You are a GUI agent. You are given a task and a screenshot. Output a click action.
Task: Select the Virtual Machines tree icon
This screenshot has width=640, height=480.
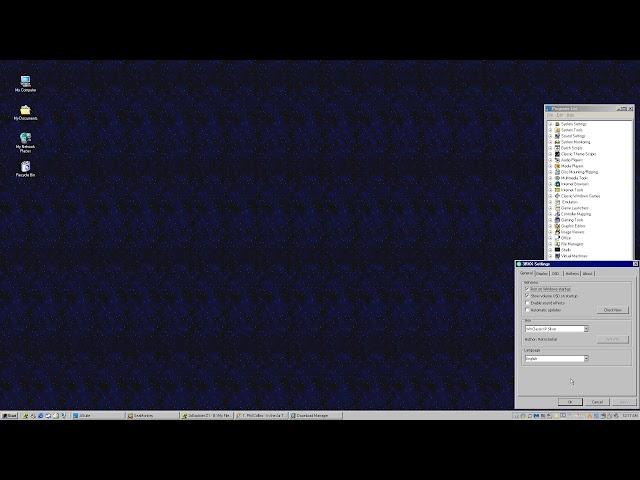[557, 256]
